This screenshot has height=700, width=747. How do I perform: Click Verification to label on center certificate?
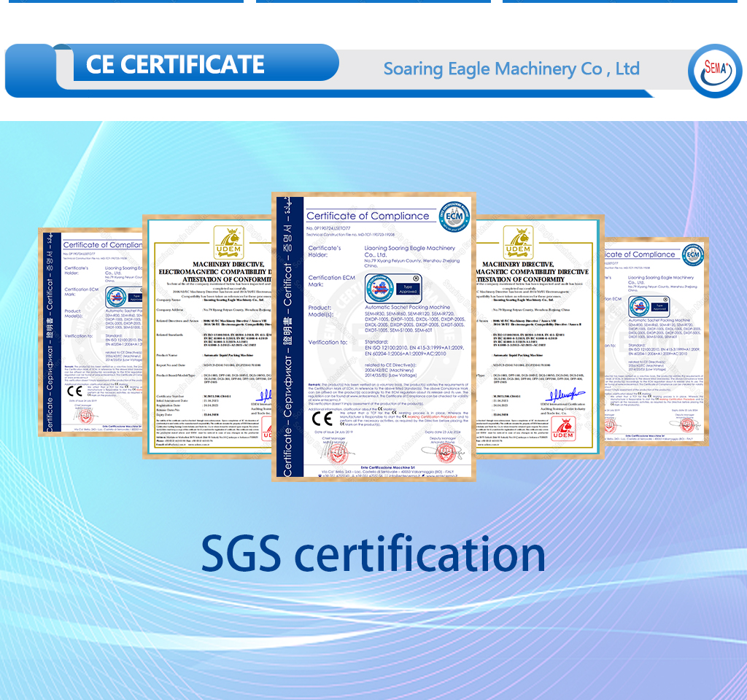coord(328,343)
